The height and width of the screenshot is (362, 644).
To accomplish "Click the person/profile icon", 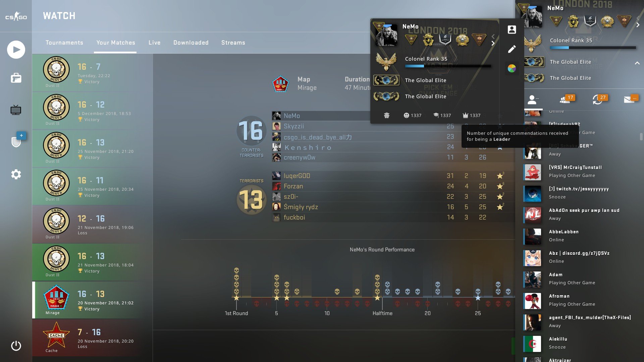I will point(512,29).
